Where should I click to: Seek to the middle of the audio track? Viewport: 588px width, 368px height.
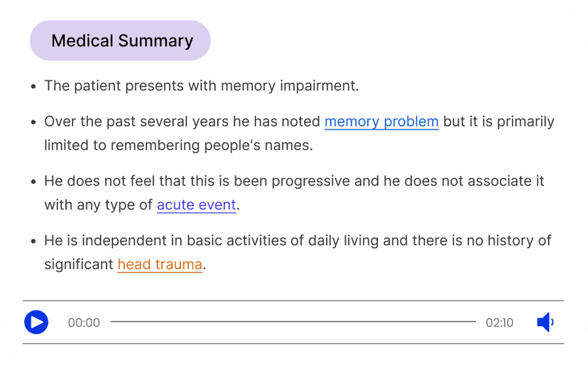293,322
